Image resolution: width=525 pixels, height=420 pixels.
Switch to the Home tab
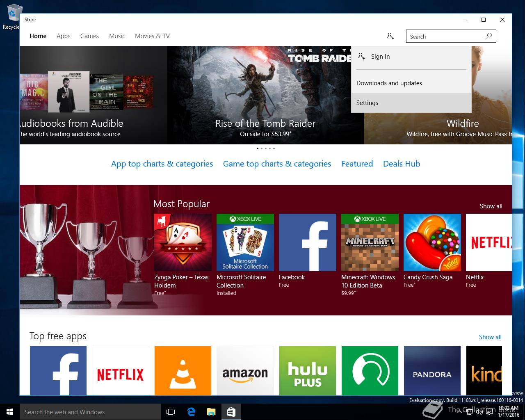click(38, 36)
